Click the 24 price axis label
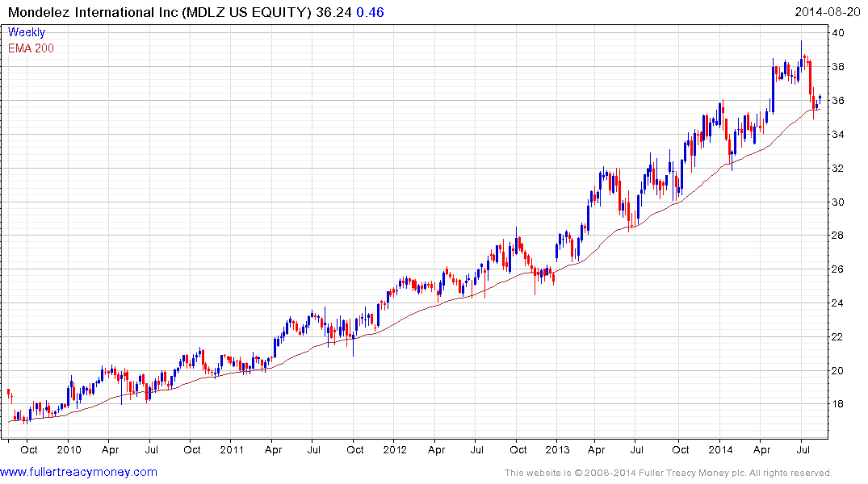 pyautogui.click(x=838, y=303)
